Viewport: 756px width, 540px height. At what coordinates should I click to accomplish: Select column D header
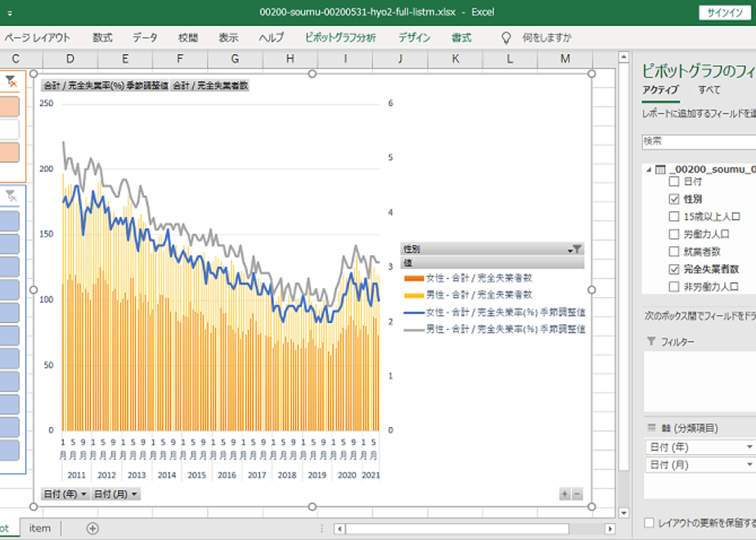coord(70,59)
